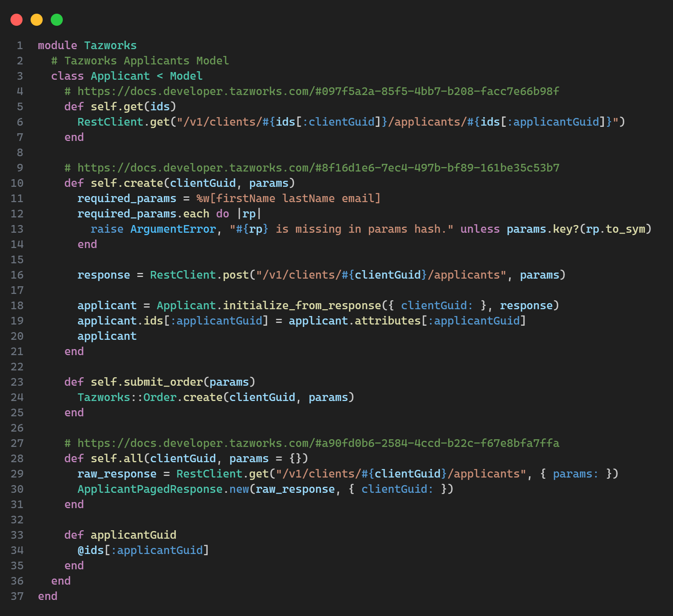Click lone 'applicant' on line 20
The width and height of the screenshot is (673, 616).
[107, 336]
